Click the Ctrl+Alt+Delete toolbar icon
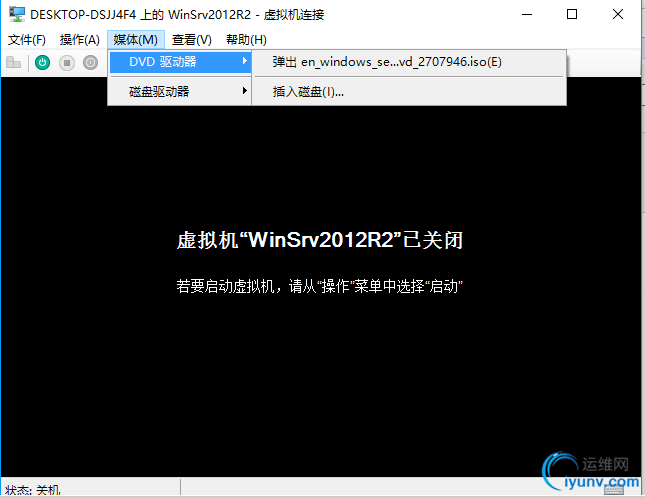Image resolution: width=645 pixels, height=498 pixels. (x=14, y=63)
